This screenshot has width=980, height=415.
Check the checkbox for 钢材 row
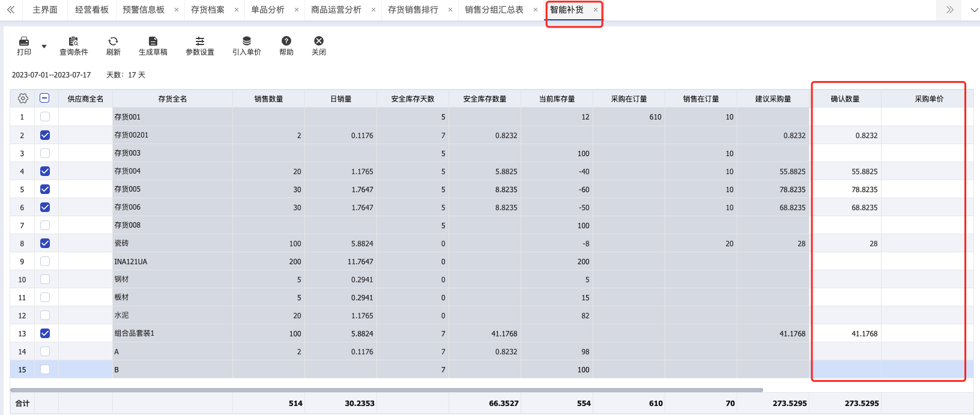[45, 279]
